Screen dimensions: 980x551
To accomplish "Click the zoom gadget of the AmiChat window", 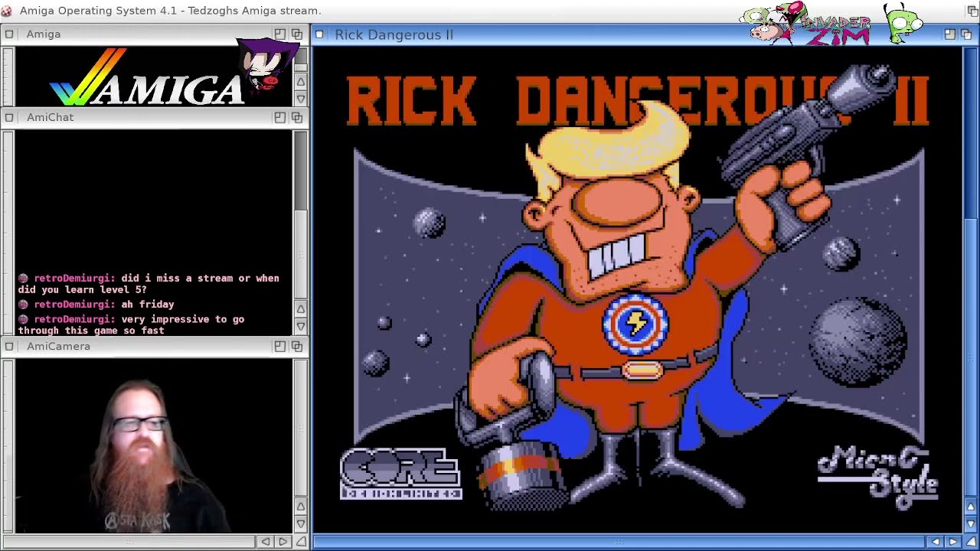I will tap(279, 117).
